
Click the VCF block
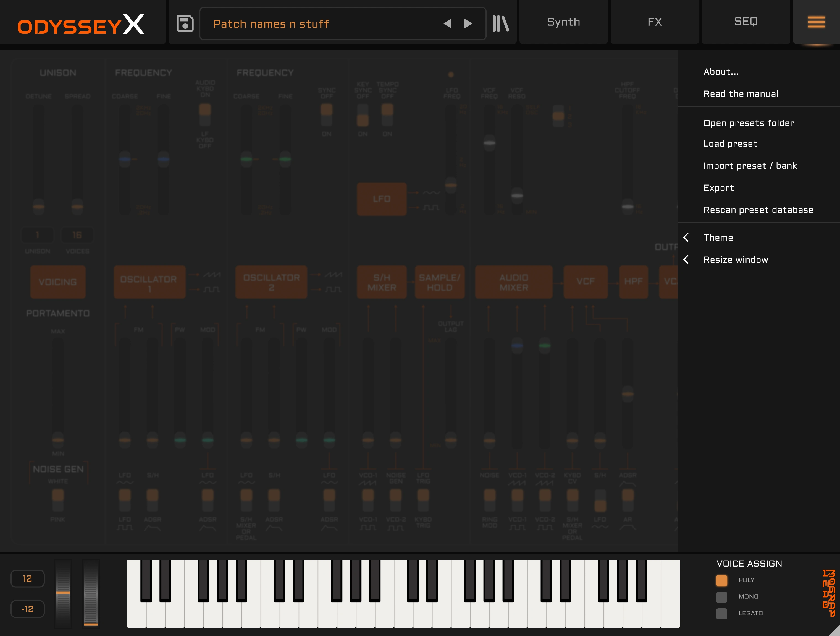click(586, 282)
